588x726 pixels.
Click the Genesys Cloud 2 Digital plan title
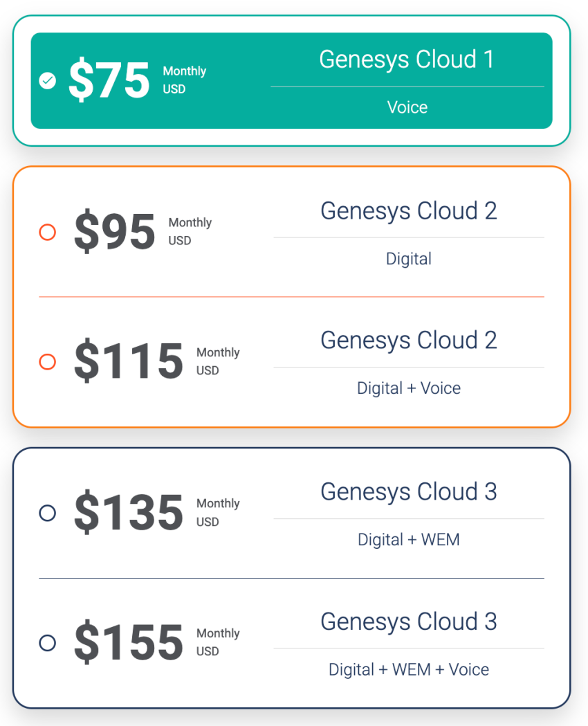(x=409, y=211)
